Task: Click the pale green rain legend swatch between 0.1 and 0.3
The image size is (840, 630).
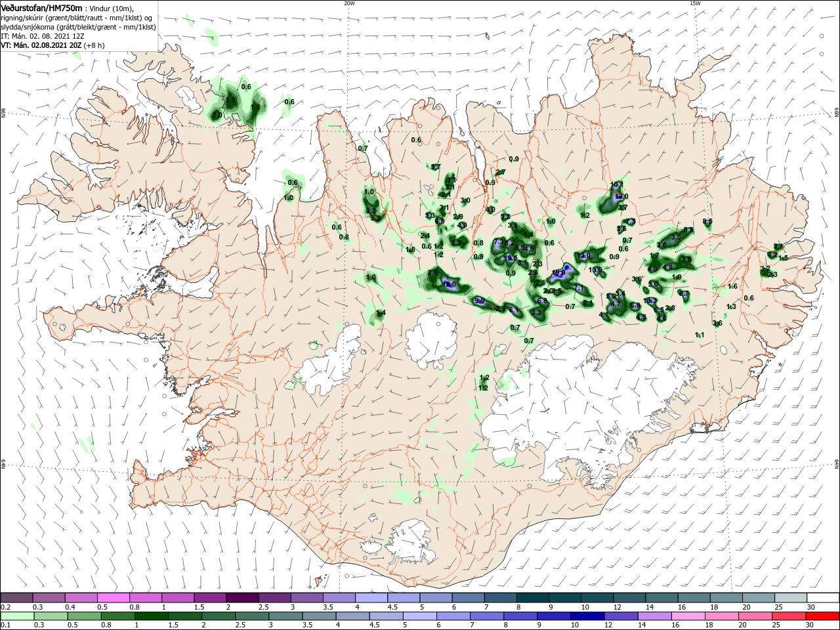Action: click(x=16, y=616)
